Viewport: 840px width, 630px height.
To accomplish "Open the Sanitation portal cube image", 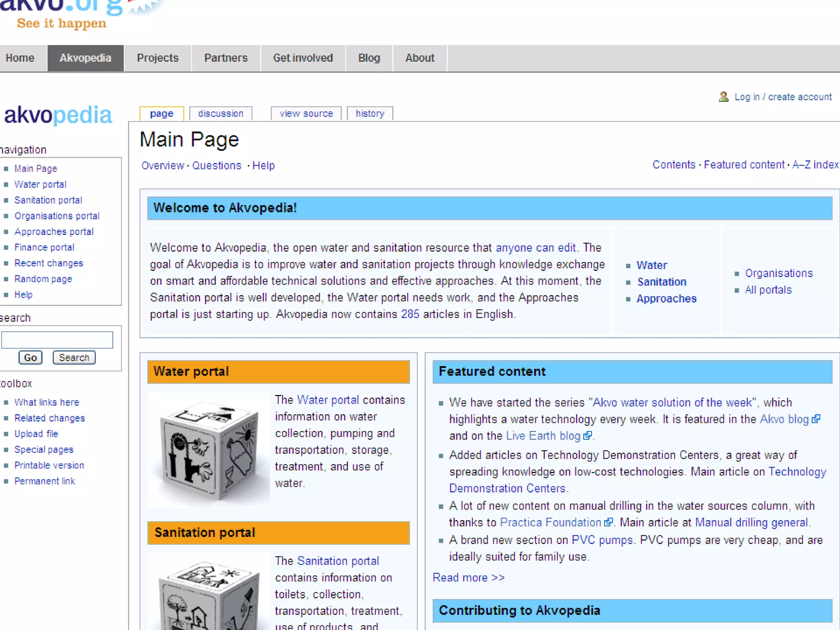I will click(x=208, y=595).
